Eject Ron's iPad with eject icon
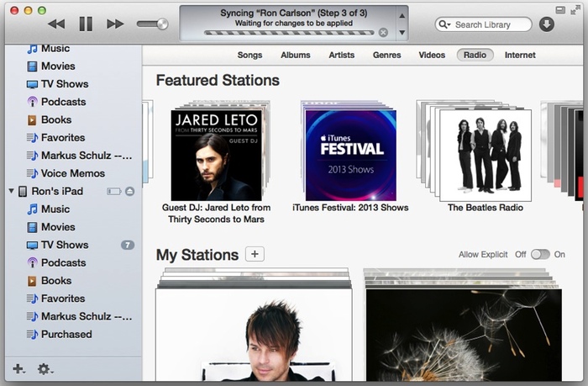Screen dimensions: 588x386 (129, 192)
